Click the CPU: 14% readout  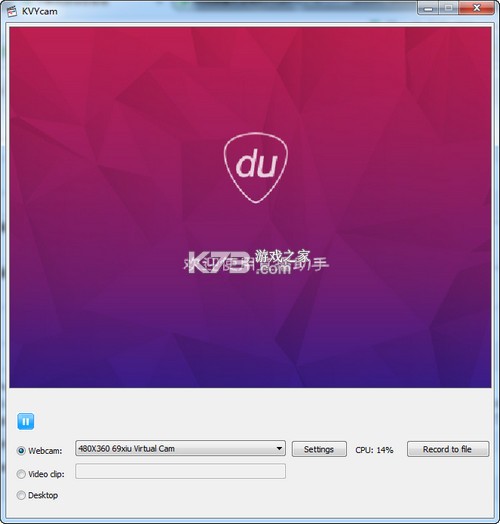click(374, 450)
